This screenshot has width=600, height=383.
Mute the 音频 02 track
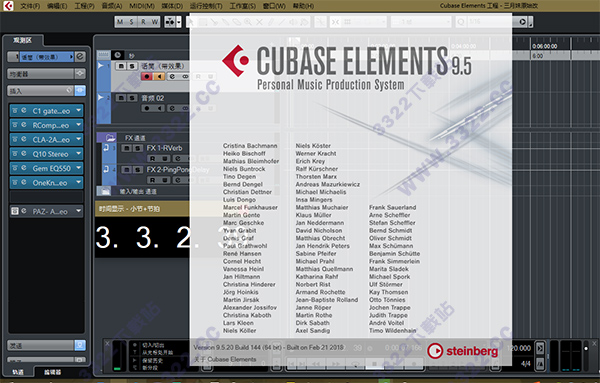pos(121,98)
